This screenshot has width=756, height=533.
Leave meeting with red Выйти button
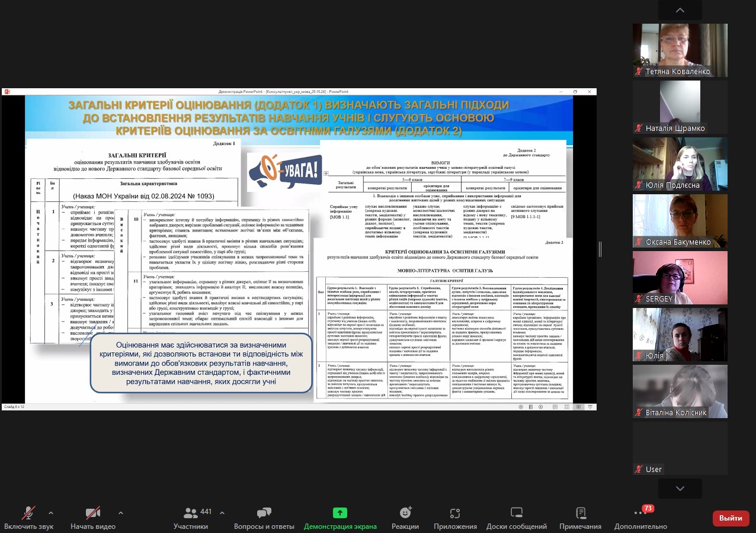tap(731, 518)
